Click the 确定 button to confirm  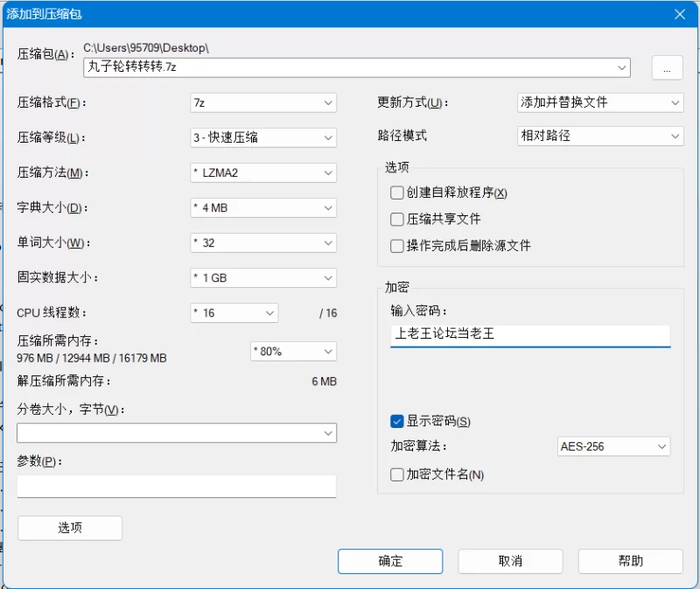point(389,561)
